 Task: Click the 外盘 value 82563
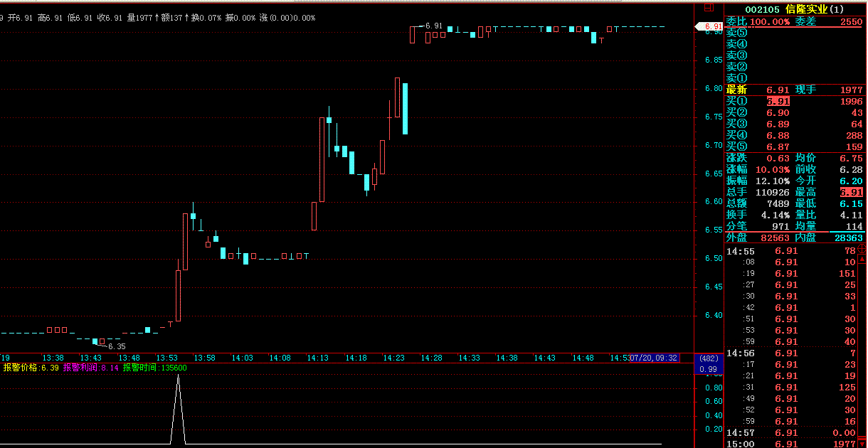coord(775,238)
